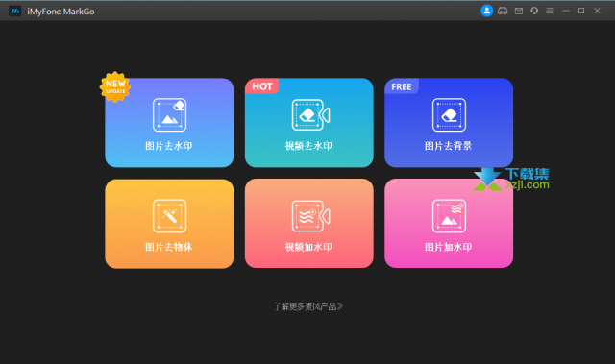Open the 图片去物体 object remover card
Viewport: 615px width, 364px height.
169,224
